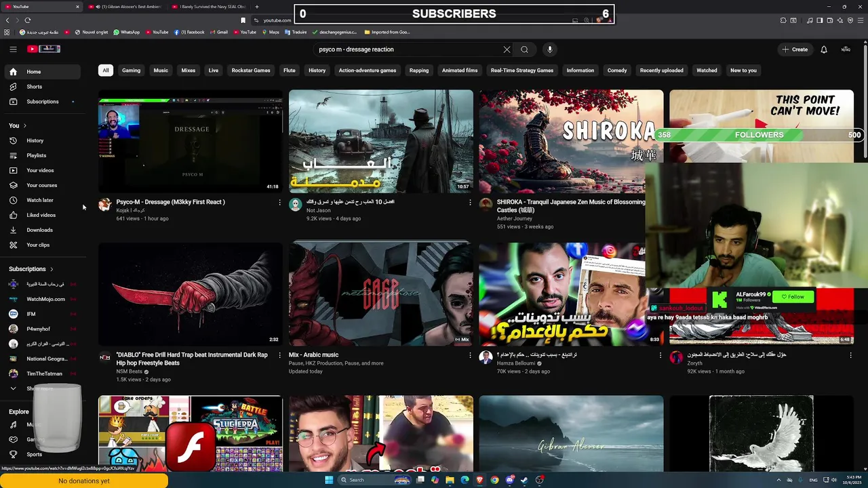Activate voice search microphone icon

click(x=550, y=49)
